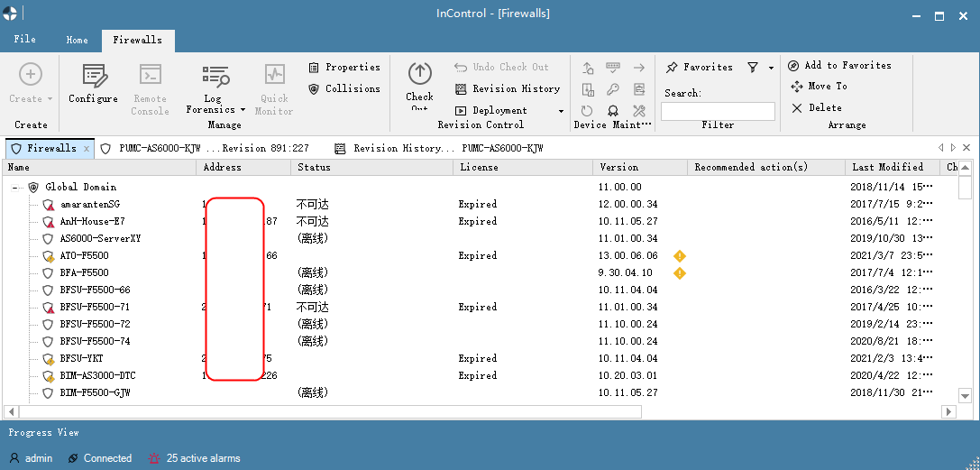The image size is (980, 470).
Task: Click warning icon in BFA-F5500 row
Action: point(680,273)
